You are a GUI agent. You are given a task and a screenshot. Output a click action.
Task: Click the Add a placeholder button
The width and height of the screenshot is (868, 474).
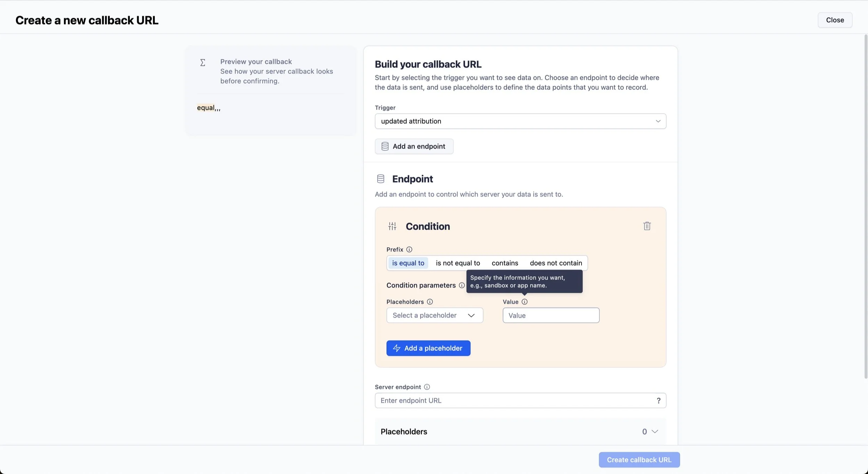point(428,348)
